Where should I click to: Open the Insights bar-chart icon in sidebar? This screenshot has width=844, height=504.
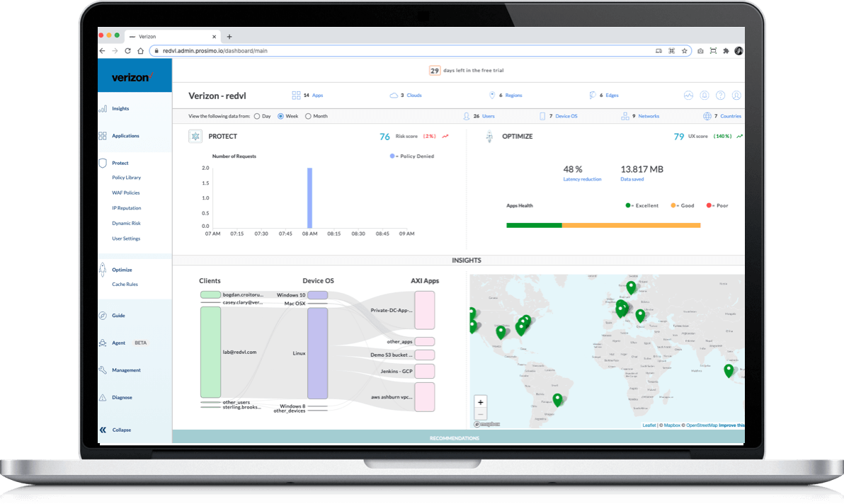(103, 109)
